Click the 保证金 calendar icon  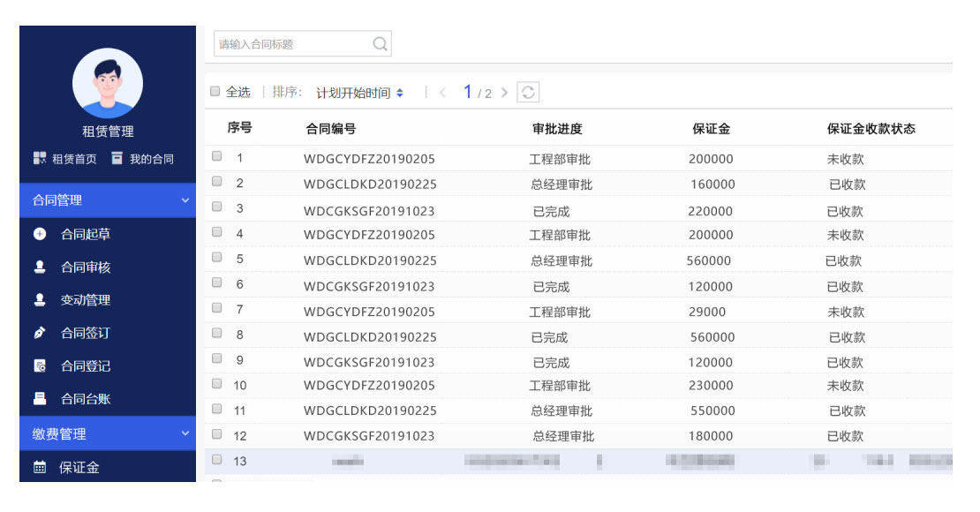(x=40, y=468)
